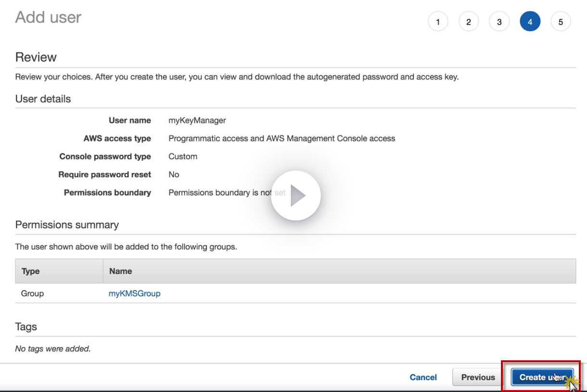Click the Tags section heading
Screen dimensions: 587x392
26,327
